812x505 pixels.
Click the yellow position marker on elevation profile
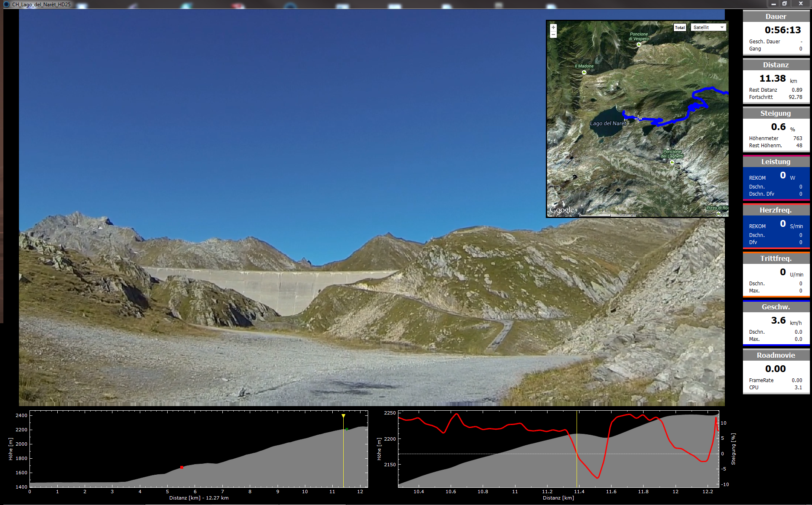pos(343,416)
